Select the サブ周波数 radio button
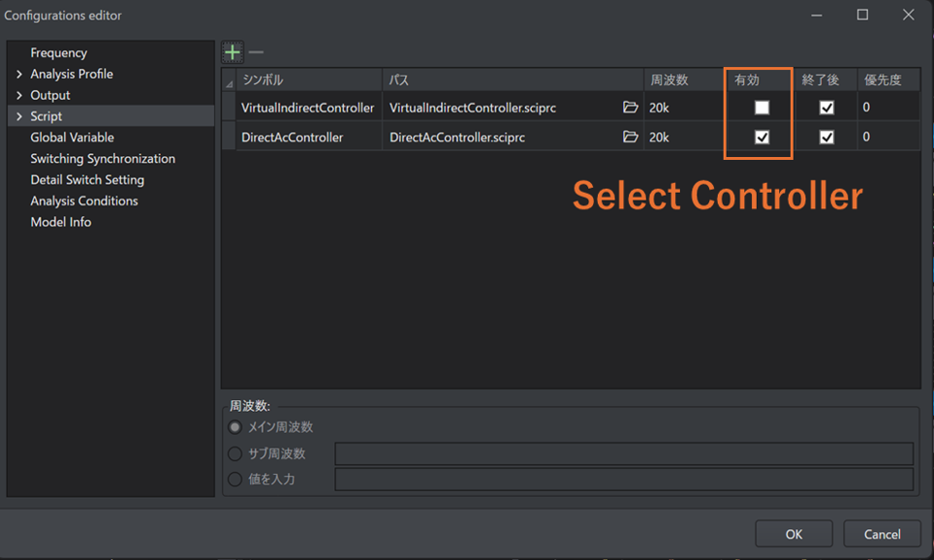Viewport: 934px width, 560px height. 234,453
